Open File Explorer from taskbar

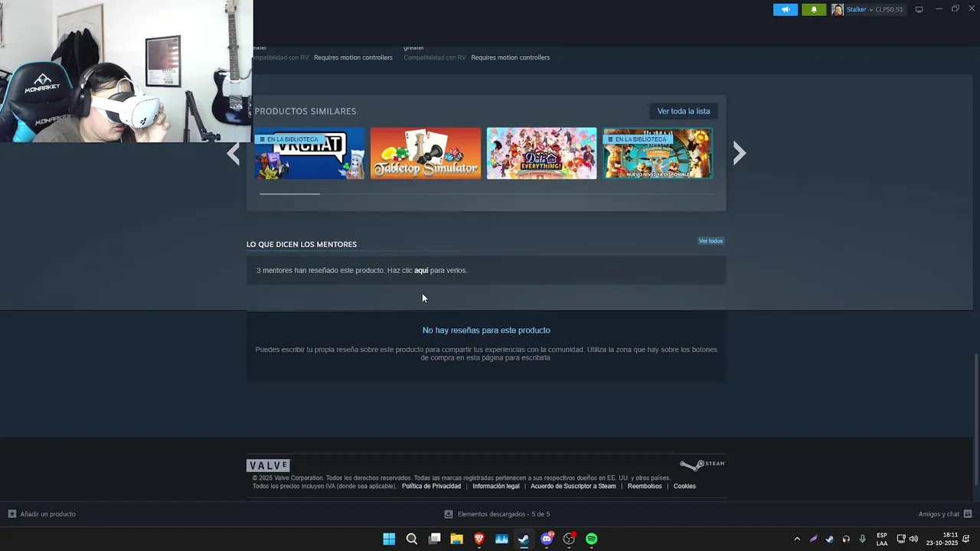pyautogui.click(x=456, y=539)
